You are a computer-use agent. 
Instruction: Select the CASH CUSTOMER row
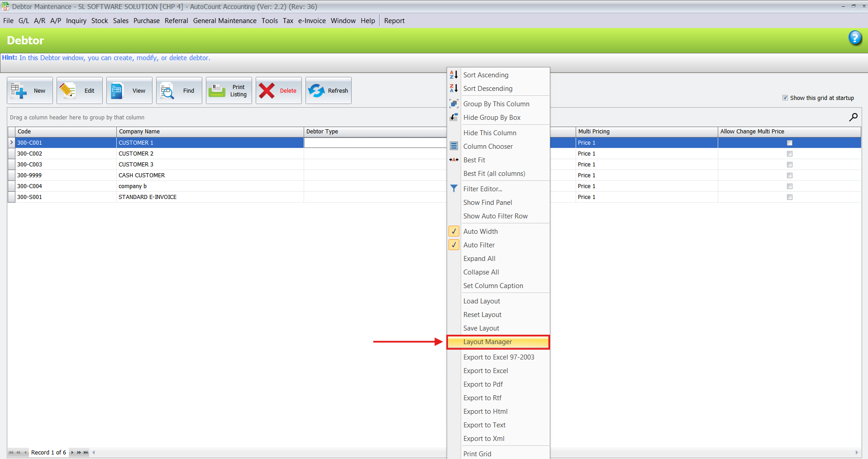tap(142, 175)
